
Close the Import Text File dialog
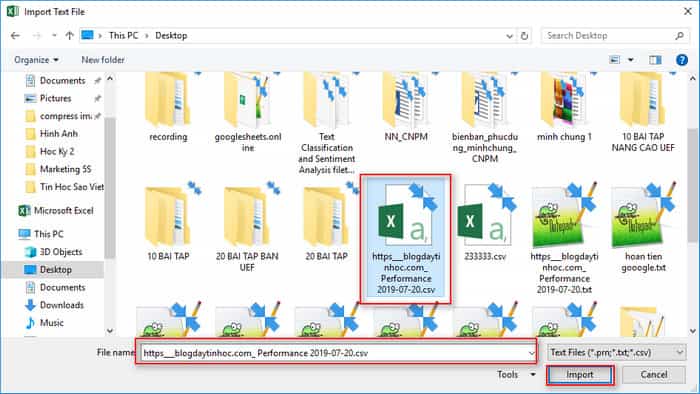pyautogui.click(x=688, y=12)
